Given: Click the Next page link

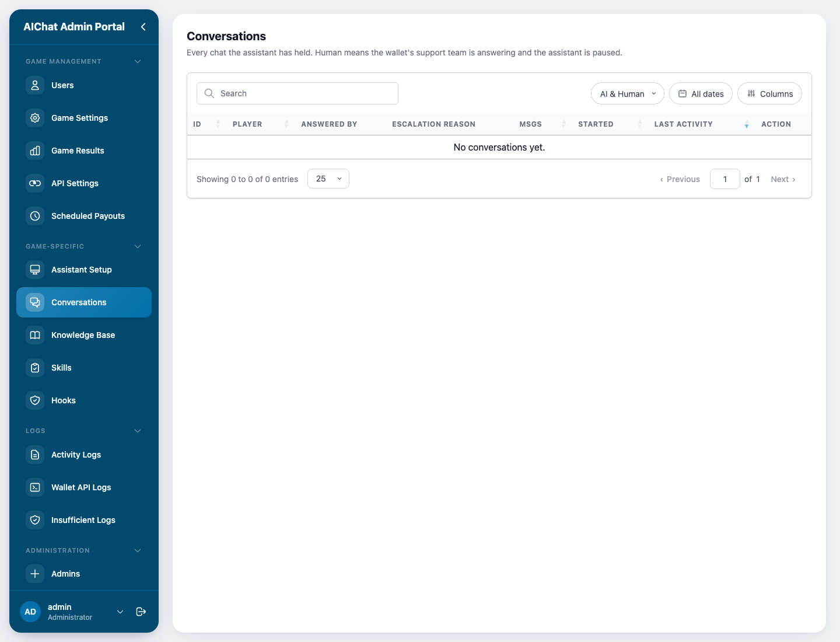Looking at the screenshot, I should pyautogui.click(x=783, y=179).
